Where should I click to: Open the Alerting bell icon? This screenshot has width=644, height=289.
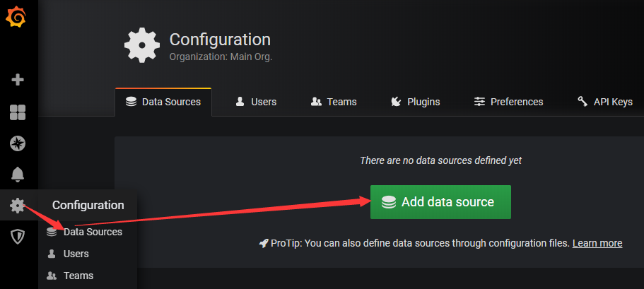[x=18, y=174]
